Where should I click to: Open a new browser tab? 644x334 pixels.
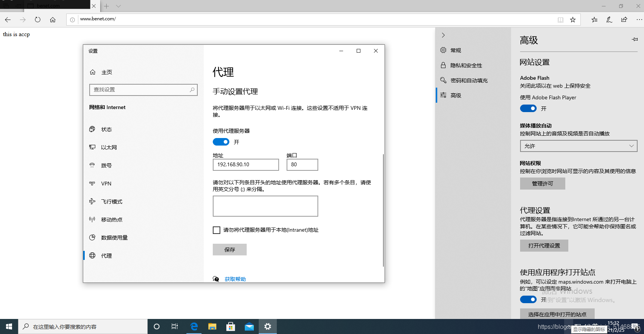click(x=107, y=6)
